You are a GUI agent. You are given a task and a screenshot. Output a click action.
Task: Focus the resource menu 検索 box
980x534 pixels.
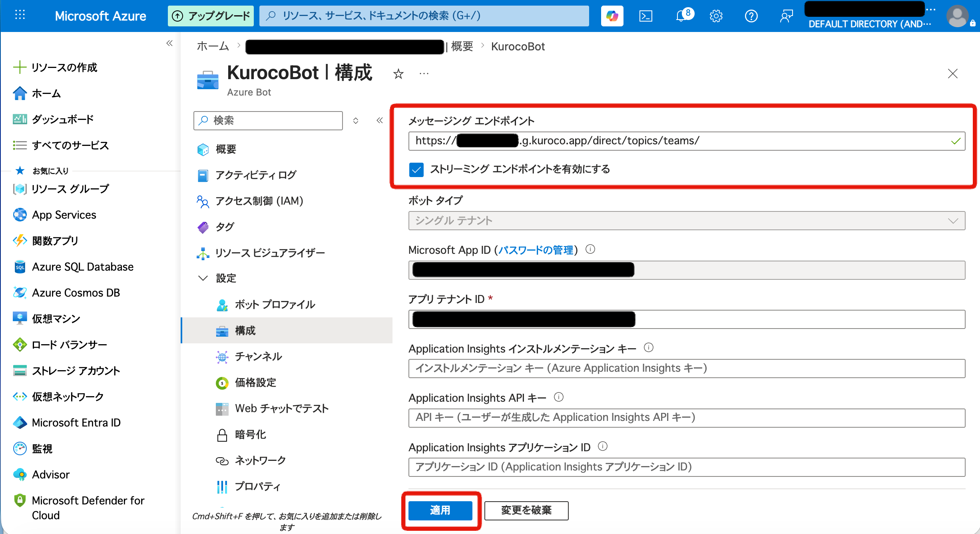point(268,120)
